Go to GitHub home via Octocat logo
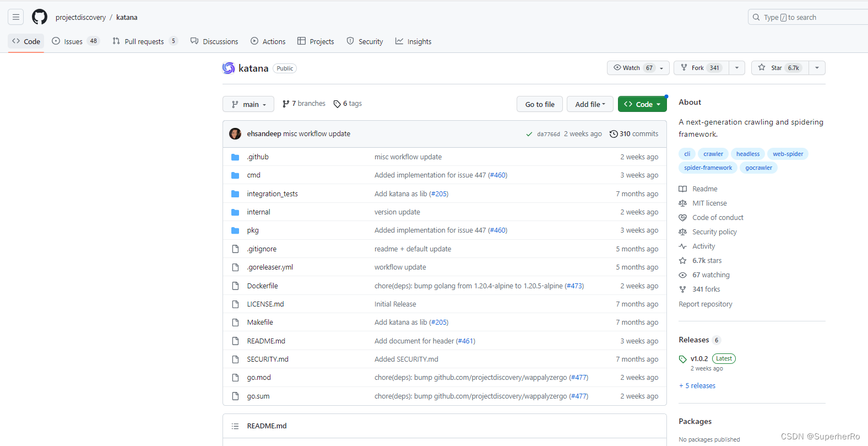This screenshot has width=868, height=446. (x=40, y=17)
